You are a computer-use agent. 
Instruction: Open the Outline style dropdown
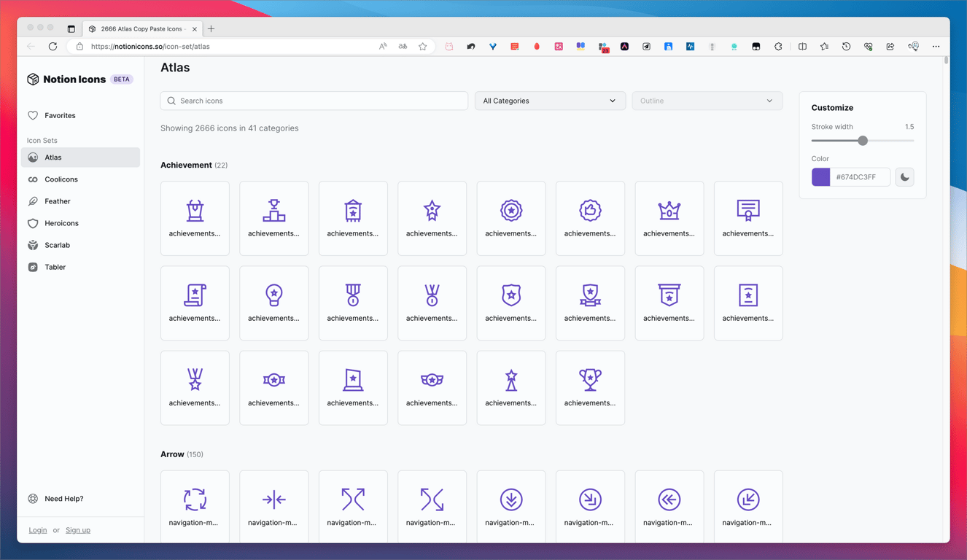[707, 101]
